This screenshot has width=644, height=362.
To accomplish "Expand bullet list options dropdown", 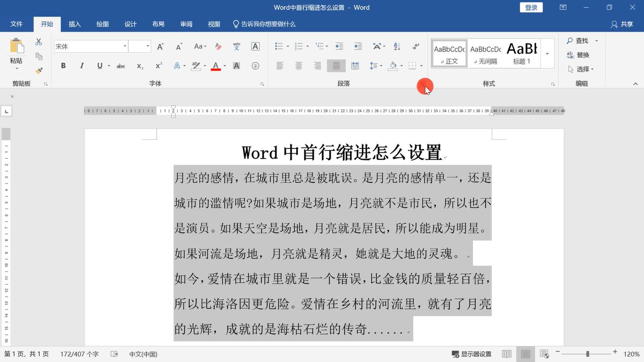I will pos(289,46).
